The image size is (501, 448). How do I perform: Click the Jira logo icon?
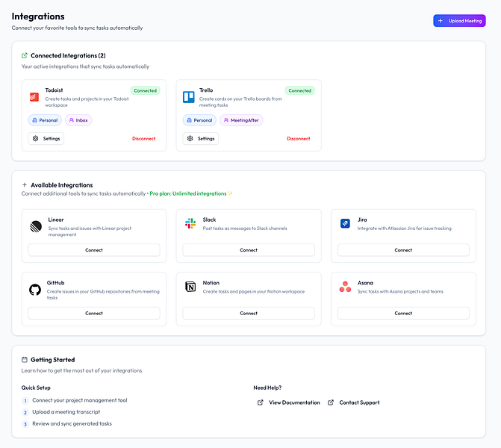(345, 223)
